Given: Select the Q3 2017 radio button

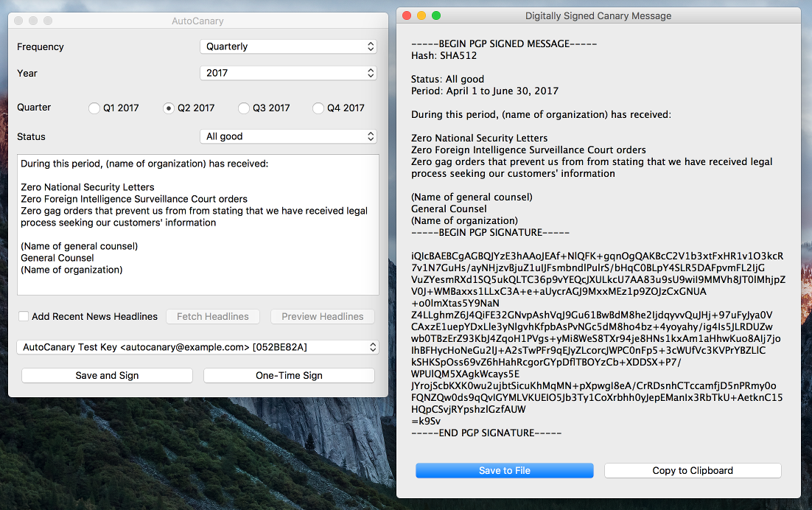Looking at the screenshot, I should click(244, 108).
